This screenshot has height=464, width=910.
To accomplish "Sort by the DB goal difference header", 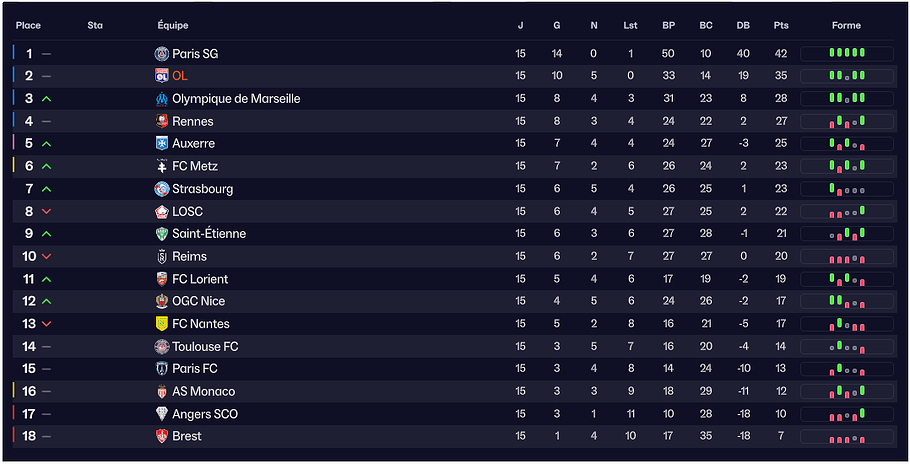I will coord(743,25).
